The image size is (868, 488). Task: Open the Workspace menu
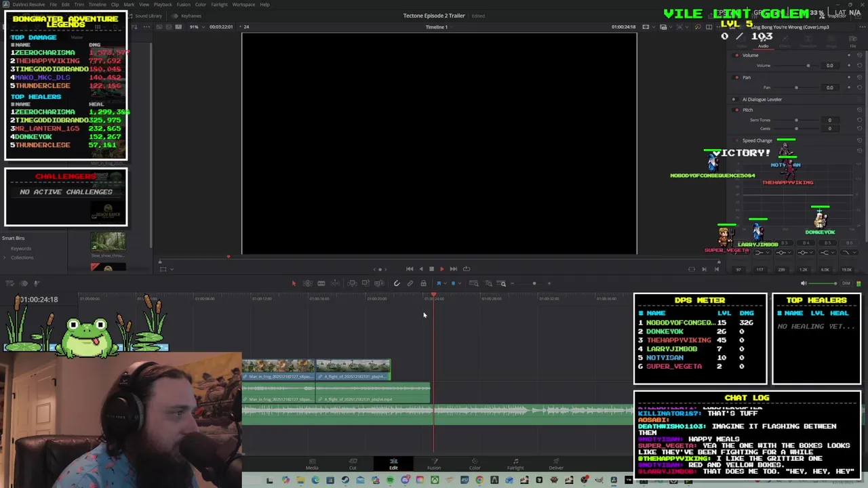244,4
